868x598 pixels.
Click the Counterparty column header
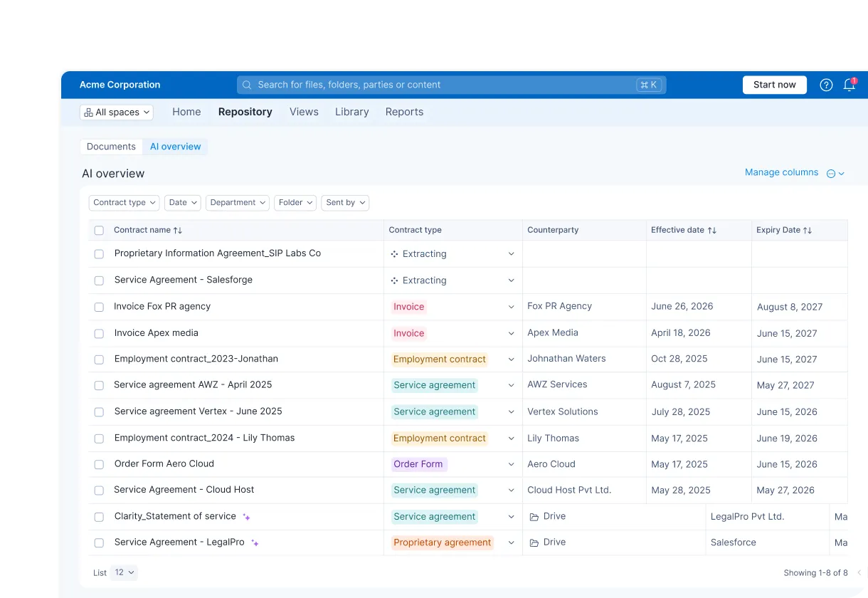point(553,230)
